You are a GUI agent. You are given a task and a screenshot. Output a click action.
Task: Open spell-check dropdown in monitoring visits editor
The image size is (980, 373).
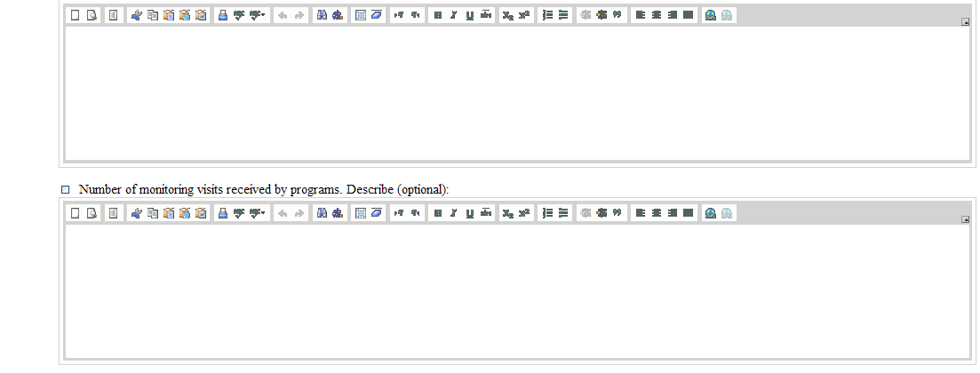[x=258, y=213]
